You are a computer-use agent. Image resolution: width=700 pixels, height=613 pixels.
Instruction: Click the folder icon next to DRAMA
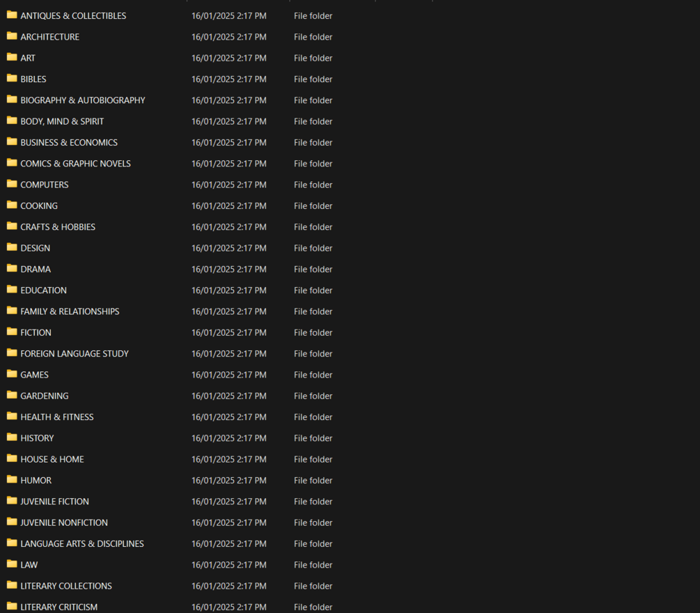click(x=12, y=268)
